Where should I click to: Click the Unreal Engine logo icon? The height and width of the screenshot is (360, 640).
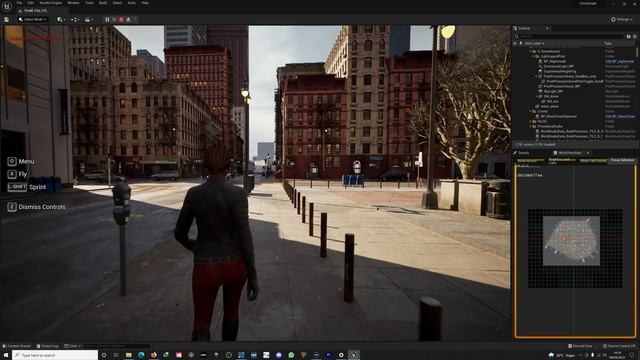click(7, 6)
